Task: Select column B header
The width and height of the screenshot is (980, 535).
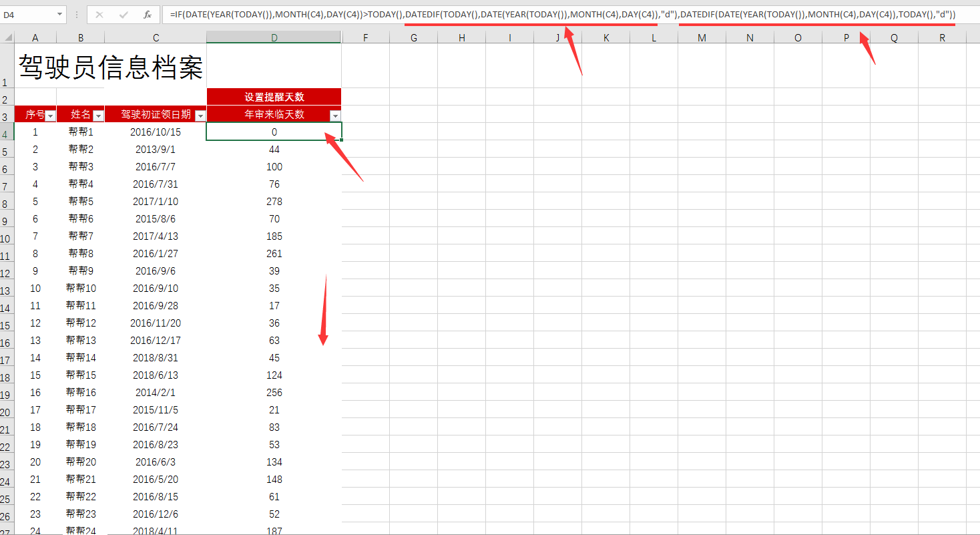Action: pos(81,38)
